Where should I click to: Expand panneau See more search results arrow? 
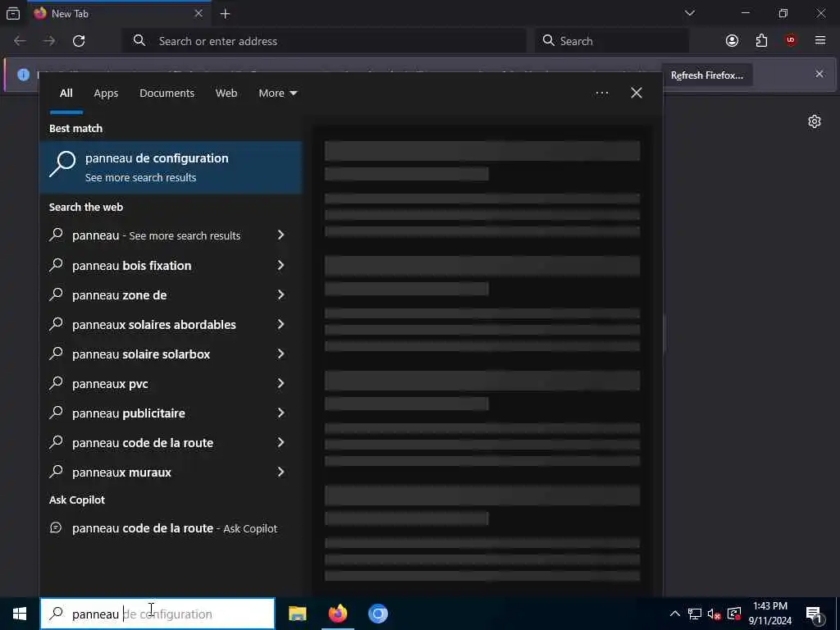coord(281,235)
